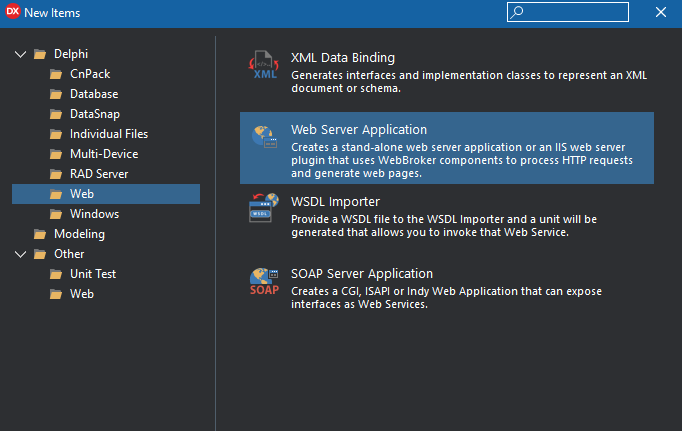Select Individual Files in the tree
This screenshot has height=431, width=682.
109,134
